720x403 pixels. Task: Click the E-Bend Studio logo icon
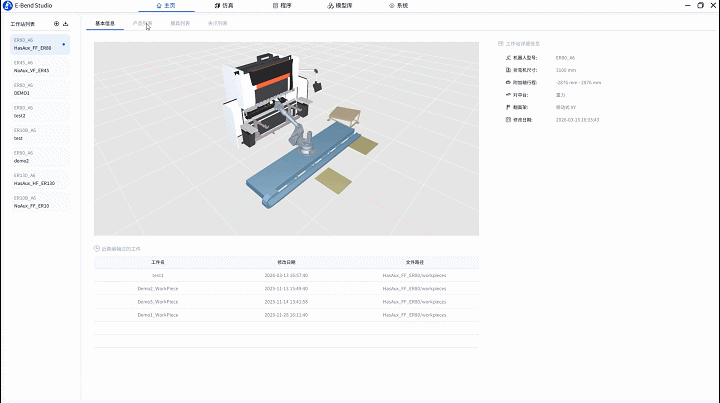(7, 6)
